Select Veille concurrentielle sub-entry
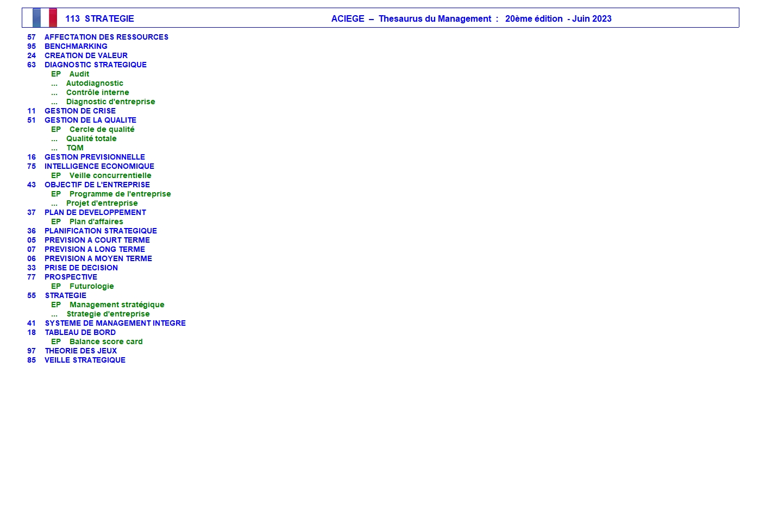This screenshot has width=766, height=532. pyautogui.click(x=110, y=175)
